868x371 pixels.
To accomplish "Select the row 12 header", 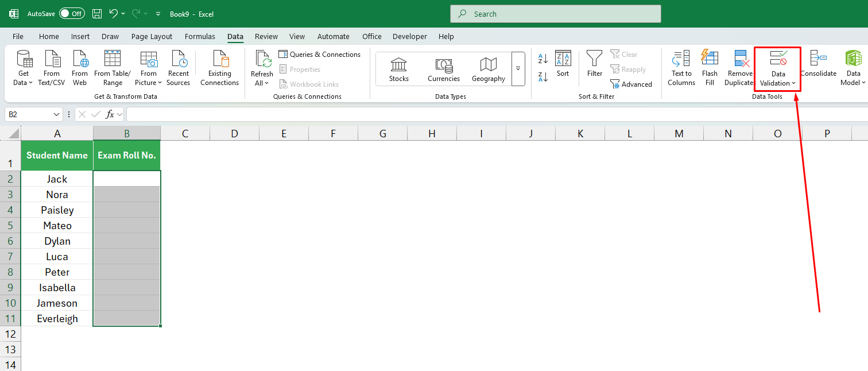I will click(10, 334).
